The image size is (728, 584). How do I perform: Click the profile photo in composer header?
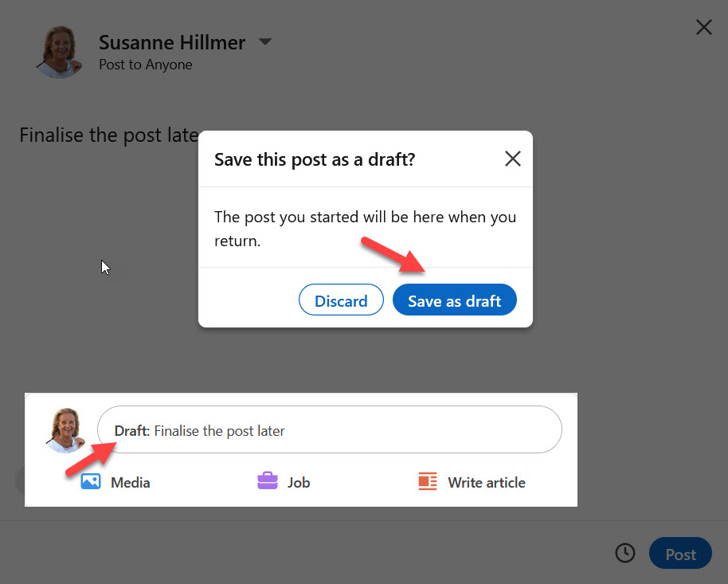(60, 52)
